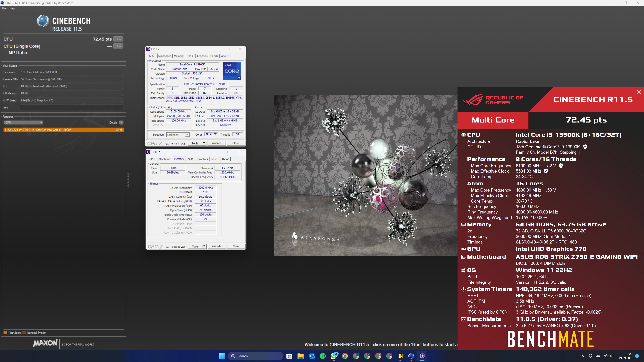Run the CPU Single Core benchmark
The width and height of the screenshot is (644, 362).
(x=118, y=46)
